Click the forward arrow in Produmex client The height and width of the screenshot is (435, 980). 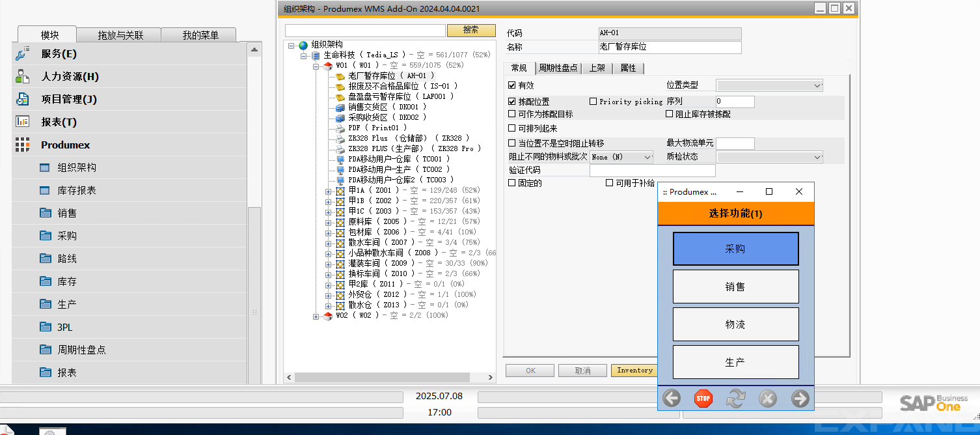point(800,399)
